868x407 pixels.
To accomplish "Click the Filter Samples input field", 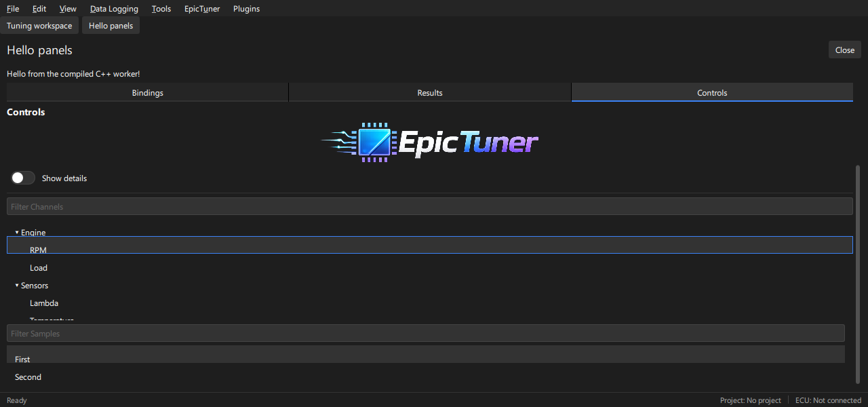I will (x=426, y=333).
